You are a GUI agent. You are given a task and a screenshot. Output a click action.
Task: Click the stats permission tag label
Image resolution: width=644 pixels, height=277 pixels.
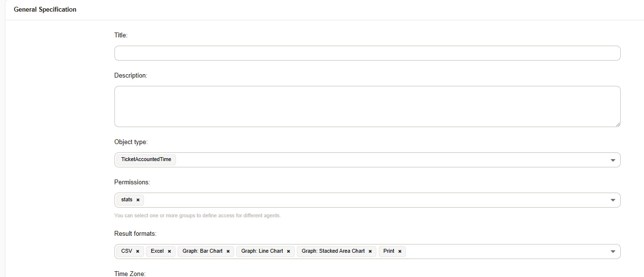point(127,200)
